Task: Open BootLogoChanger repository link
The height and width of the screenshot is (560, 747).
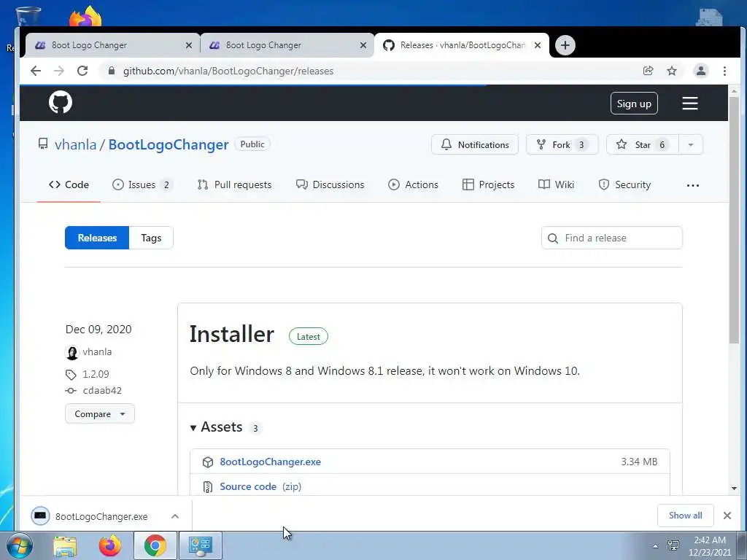Action: pyautogui.click(x=169, y=144)
